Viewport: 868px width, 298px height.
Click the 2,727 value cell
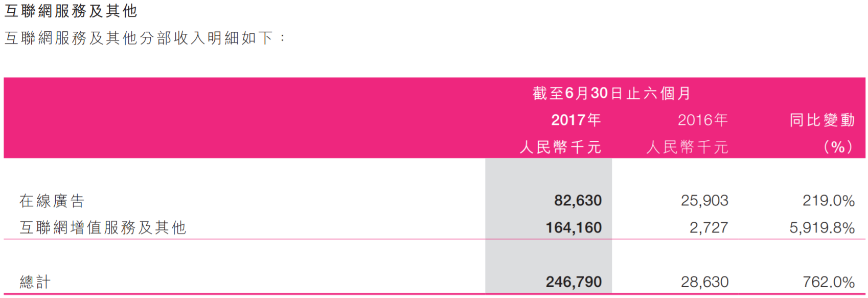tap(709, 227)
